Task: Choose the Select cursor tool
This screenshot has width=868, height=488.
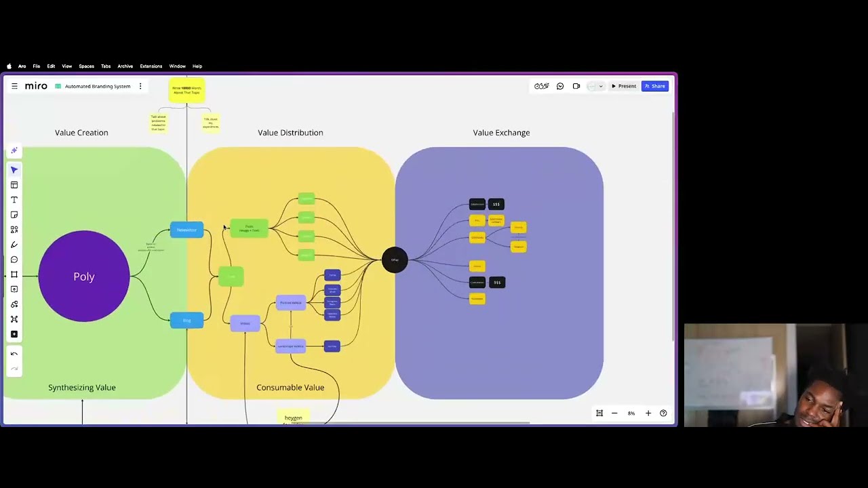Action: 14,170
